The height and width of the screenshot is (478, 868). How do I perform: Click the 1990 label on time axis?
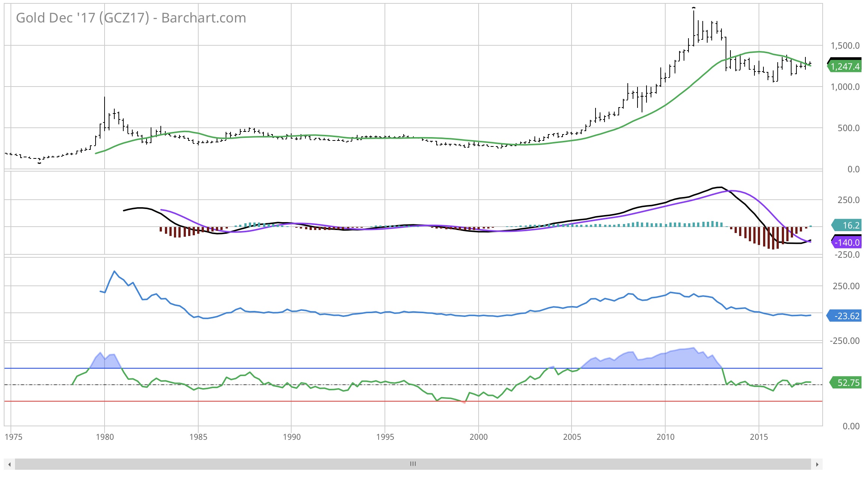pos(292,437)
